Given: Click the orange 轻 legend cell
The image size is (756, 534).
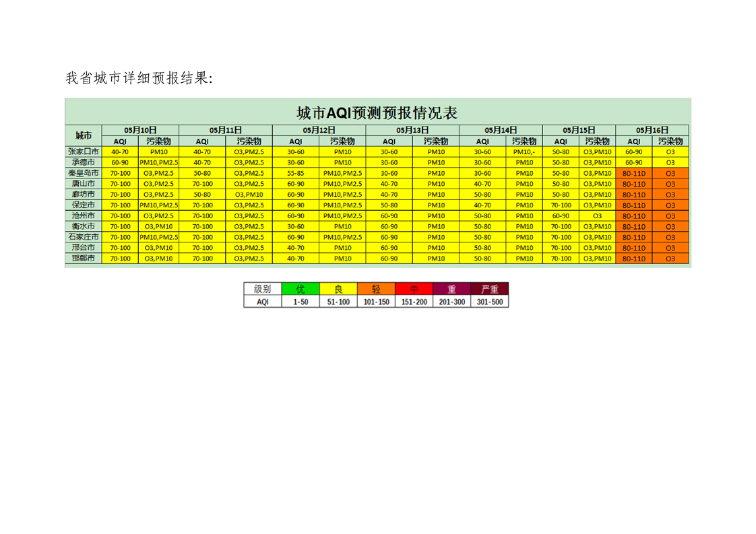Looking at the screenshot, I should 376,289.
